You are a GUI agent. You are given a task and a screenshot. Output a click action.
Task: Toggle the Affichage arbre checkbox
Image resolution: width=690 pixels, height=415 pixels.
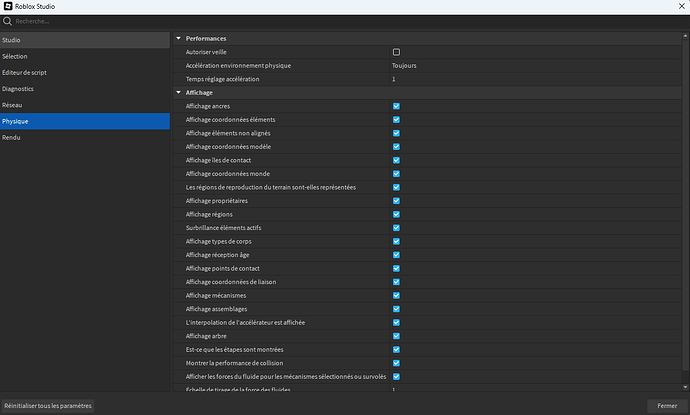click(396, 336)
